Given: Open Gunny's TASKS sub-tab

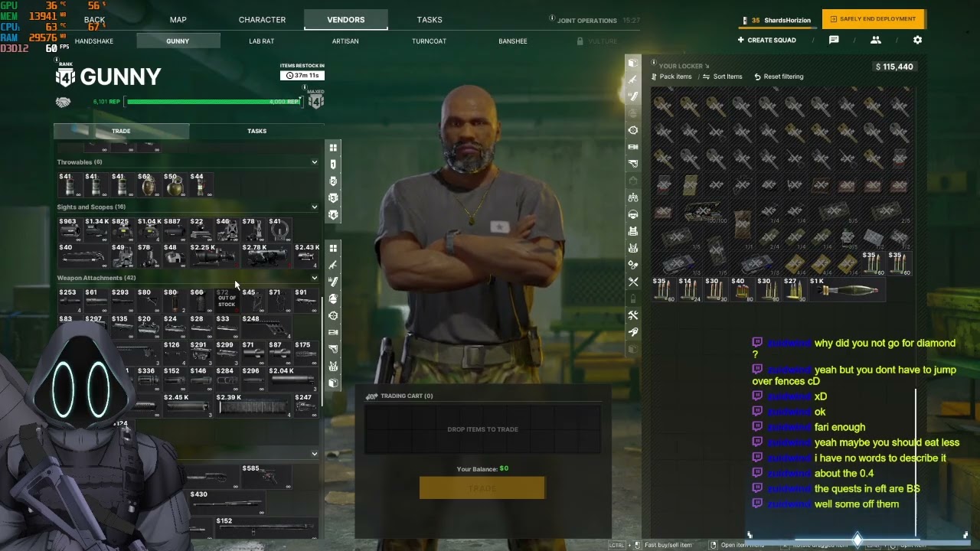Looking at the screenshot, I should [256, 131].
